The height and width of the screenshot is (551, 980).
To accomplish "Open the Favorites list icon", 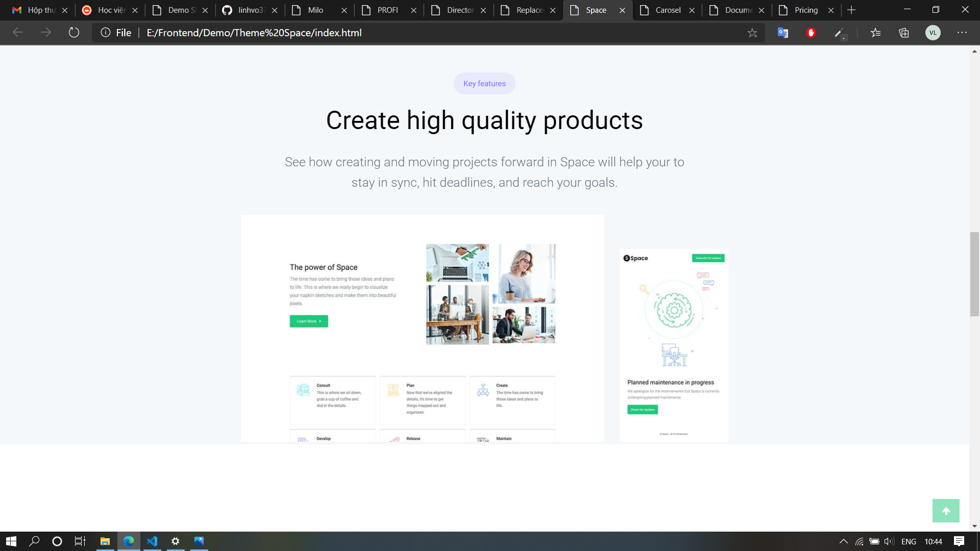I will tap(876, 33).
